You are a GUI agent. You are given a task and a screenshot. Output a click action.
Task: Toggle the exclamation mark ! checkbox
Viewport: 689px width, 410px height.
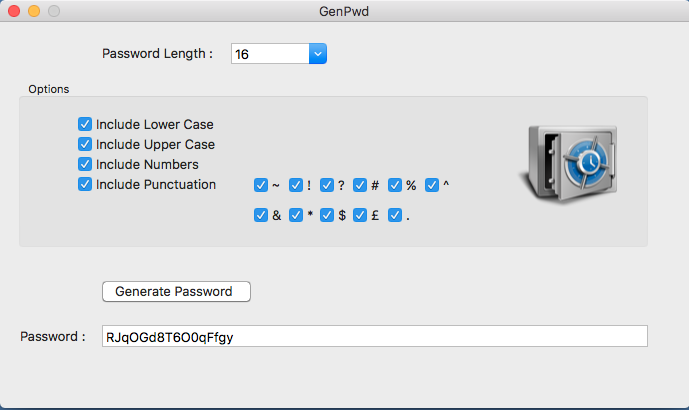296,185
